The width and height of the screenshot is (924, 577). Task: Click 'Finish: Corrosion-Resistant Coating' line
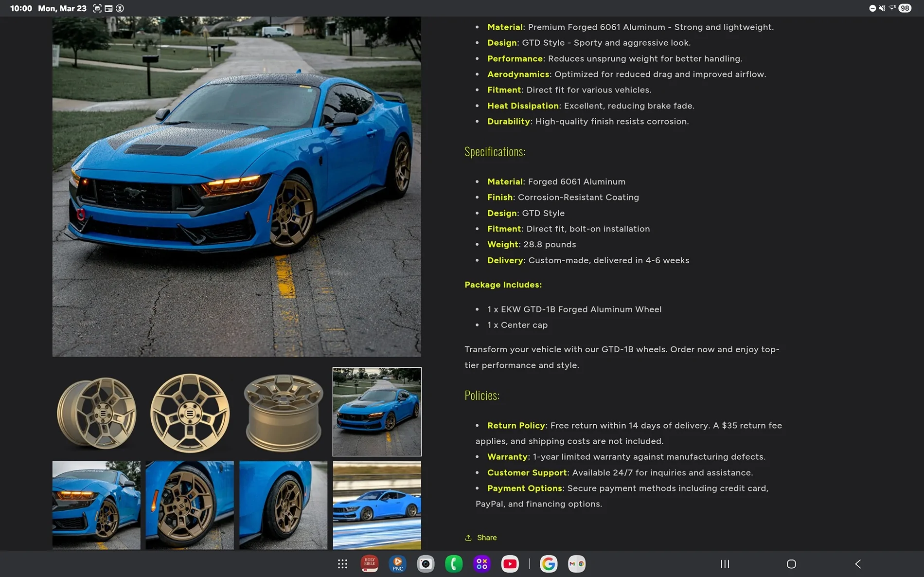click(563, 198)
